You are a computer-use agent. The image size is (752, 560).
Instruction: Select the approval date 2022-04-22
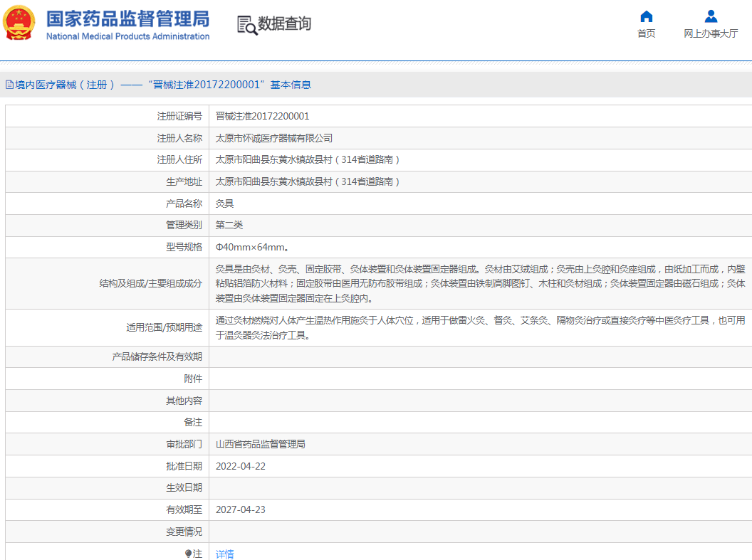(240, 466)
